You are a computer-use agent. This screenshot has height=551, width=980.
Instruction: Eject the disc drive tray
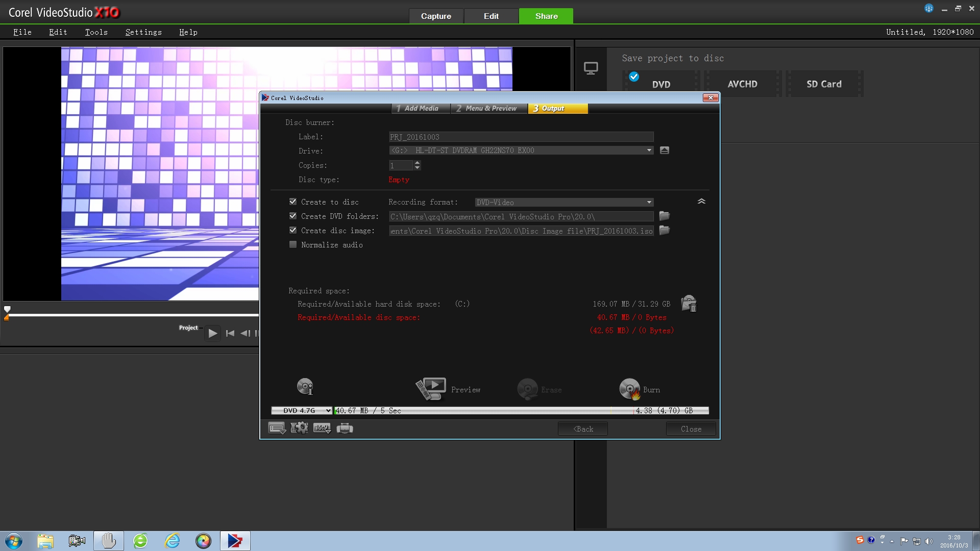pyautogui.click(x=665, y=151)
